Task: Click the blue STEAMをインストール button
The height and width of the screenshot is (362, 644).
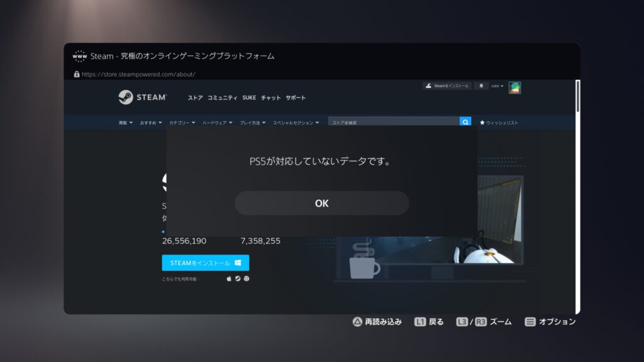Action: pyautogui.click(x=206, y=263)
